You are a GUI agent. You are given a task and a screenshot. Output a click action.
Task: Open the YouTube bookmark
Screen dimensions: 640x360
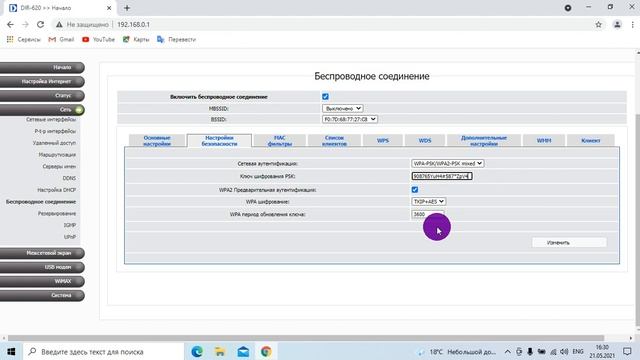[x=98, y=39]
